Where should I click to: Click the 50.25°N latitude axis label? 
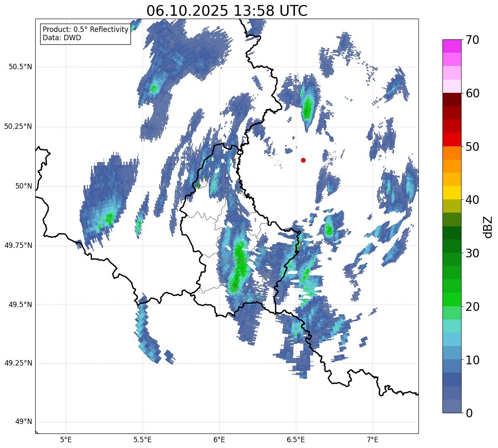coord(18,126)
